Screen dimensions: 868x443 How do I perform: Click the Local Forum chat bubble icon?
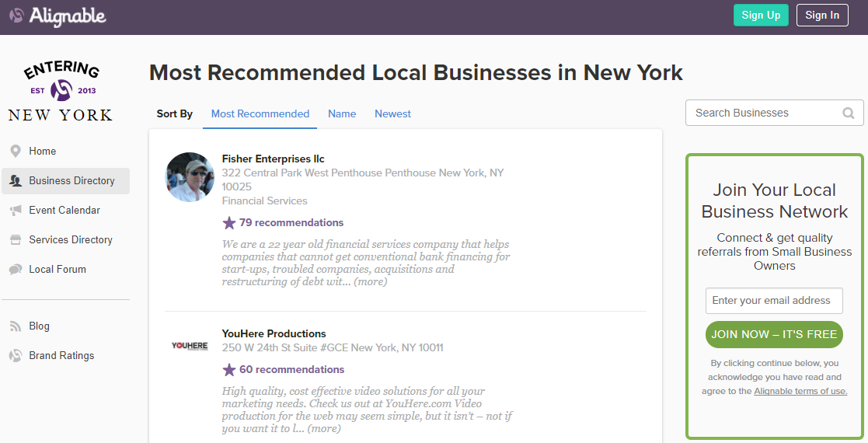pos(16,270)
